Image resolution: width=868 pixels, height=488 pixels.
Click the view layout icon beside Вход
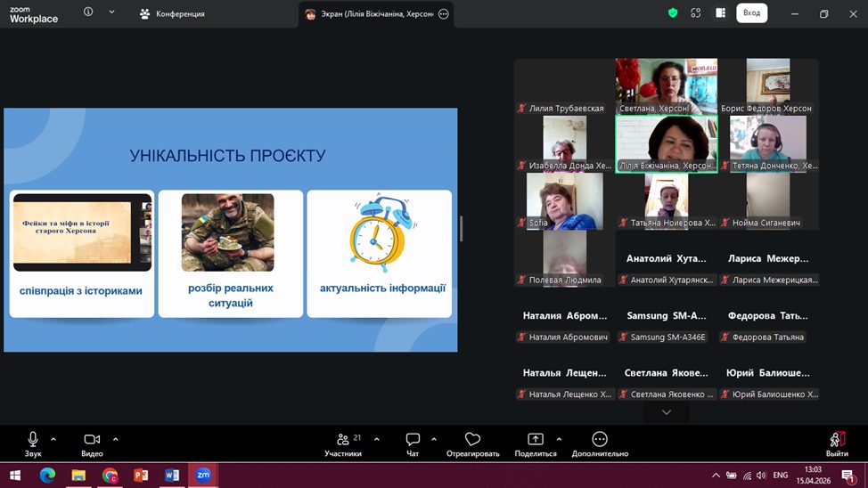pos(719,13)
